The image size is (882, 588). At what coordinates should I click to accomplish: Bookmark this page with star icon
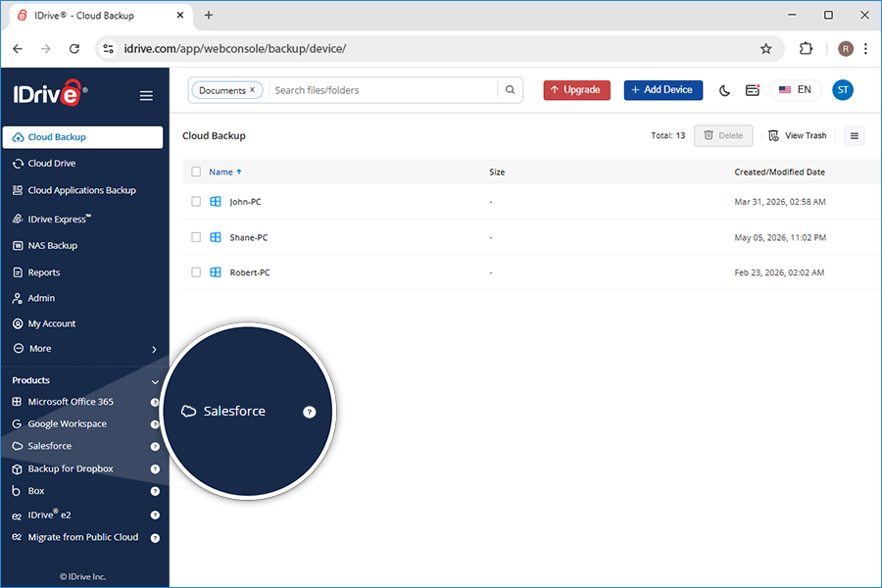(x=766, y=49)
